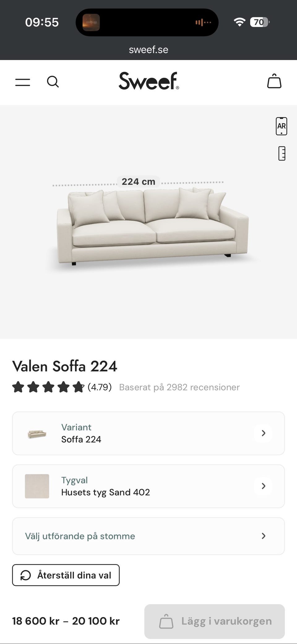Tap the Dynamic Island audio waveform

[x=203, y=22]
